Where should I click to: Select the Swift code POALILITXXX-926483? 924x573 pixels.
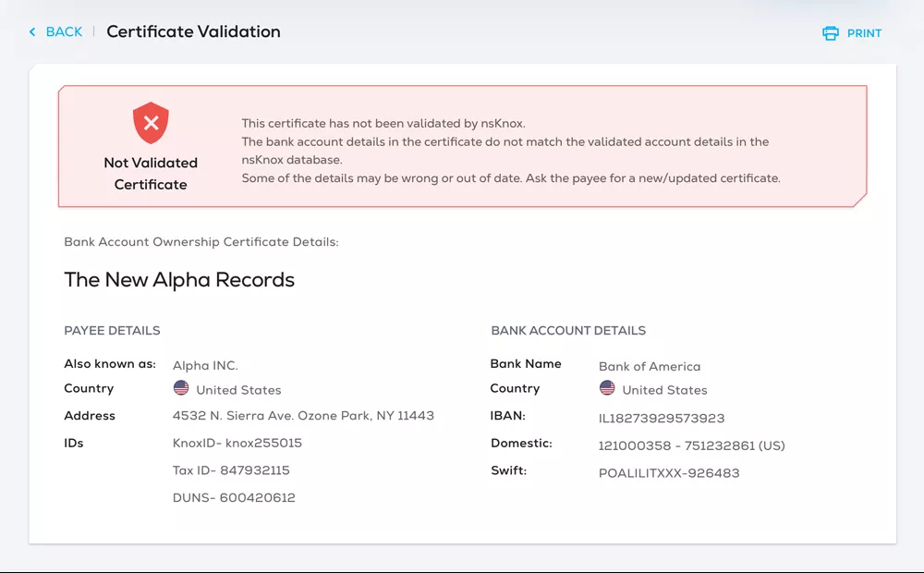tap(669, 473)
